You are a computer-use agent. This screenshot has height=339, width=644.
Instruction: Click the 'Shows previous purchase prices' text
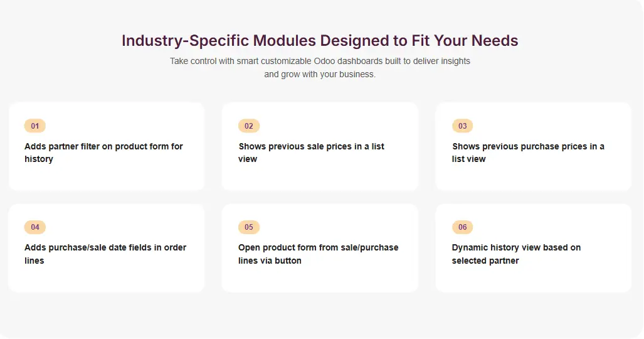click(x=528, y=146)
